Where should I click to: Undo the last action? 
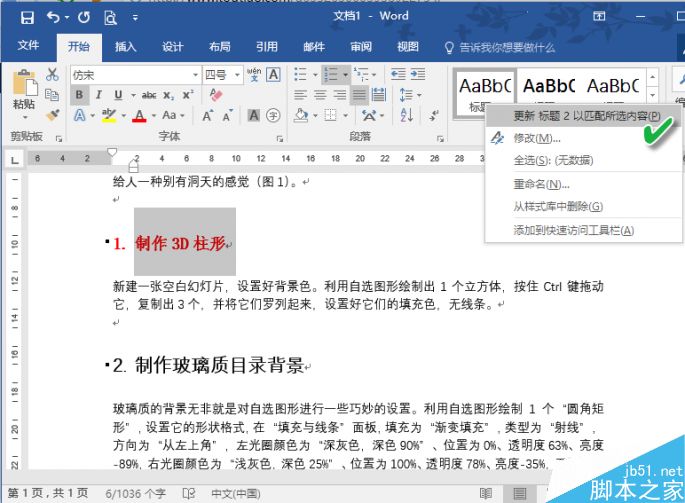point(53,17)
